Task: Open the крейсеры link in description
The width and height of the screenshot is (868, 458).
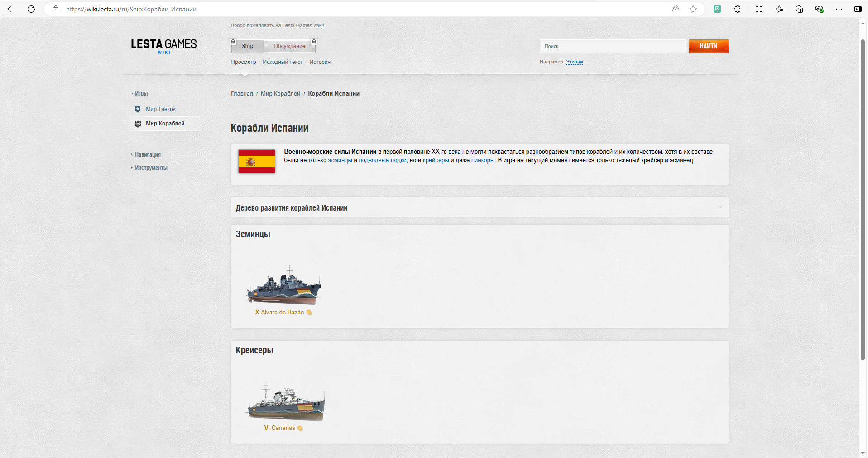Action: coord(436,160)
